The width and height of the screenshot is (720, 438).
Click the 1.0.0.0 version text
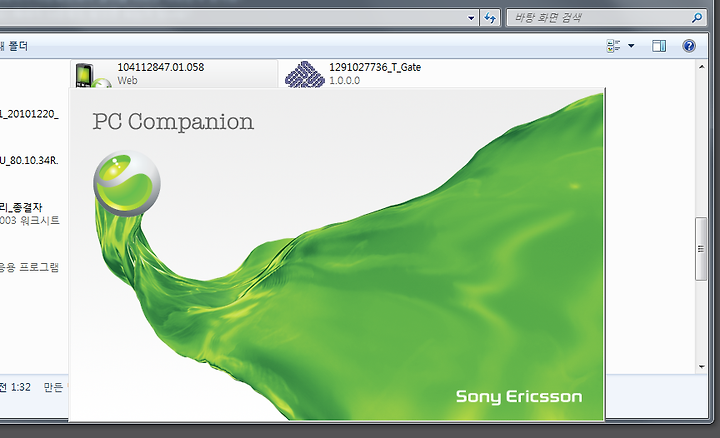point(344,80)
